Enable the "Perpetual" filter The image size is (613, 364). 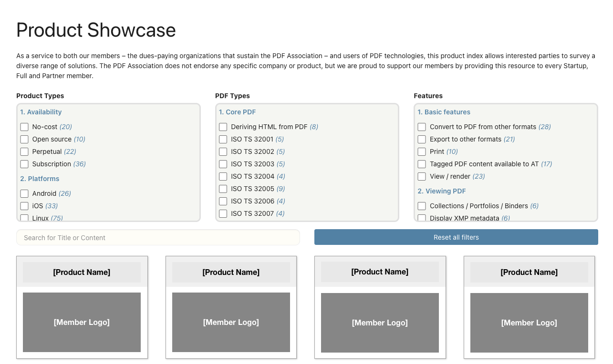coord(24,152)
